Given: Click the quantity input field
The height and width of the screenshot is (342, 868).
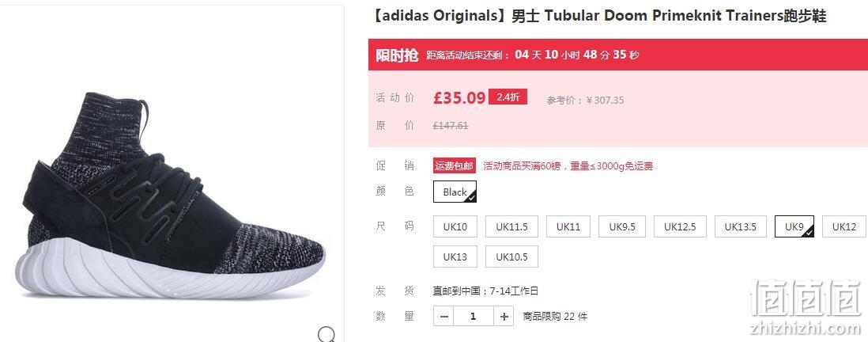Looking at the screenshot, I should [474, 317].
